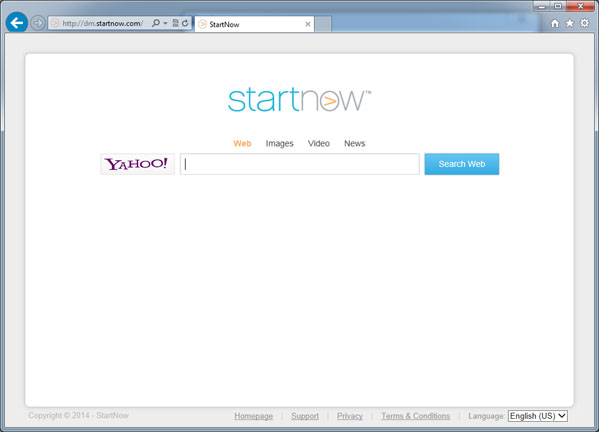Switch to Video search category
The width and height of the screenshot is (599, 432).
click(x=319, y=144)
